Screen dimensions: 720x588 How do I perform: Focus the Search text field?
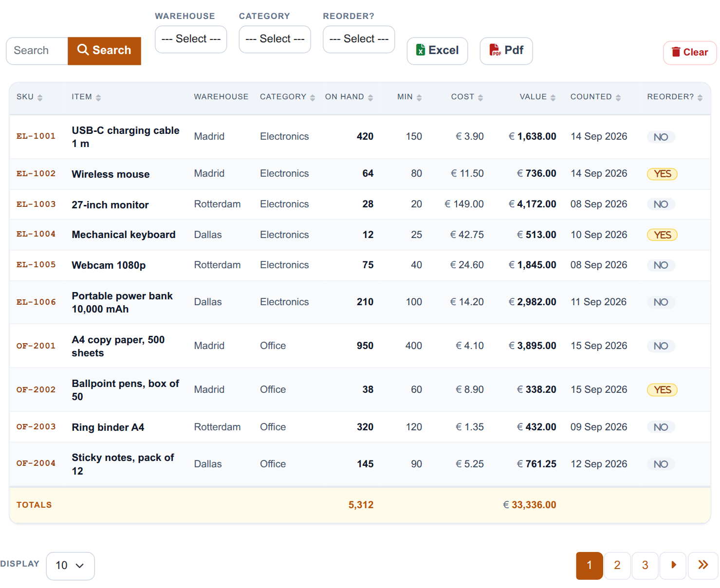pyautogui.click(x=37, y=51)
